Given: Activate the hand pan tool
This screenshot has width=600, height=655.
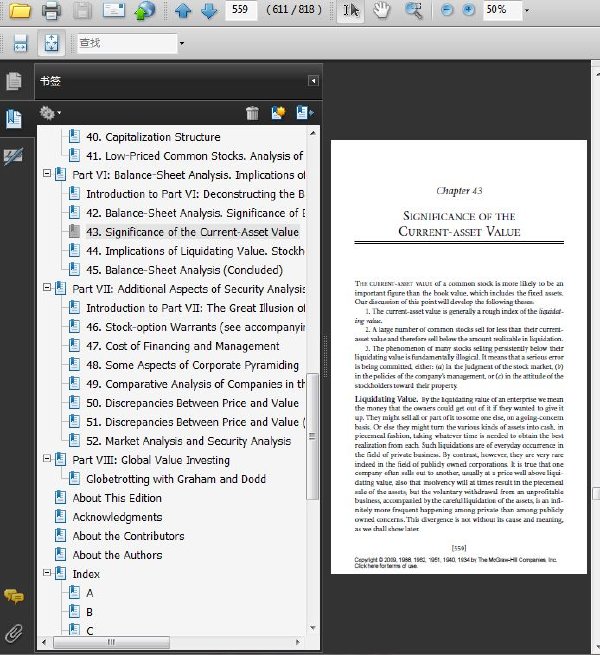Looking at the screenshot, I should [x=381, y=10].
